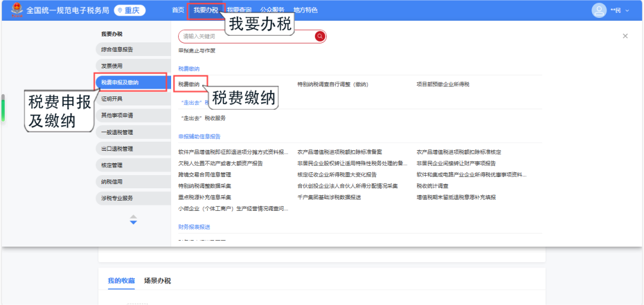Choose 发票使用 from the left sidebar
The height and width of the screenshot is (305, 644).
tap(112, 66)
